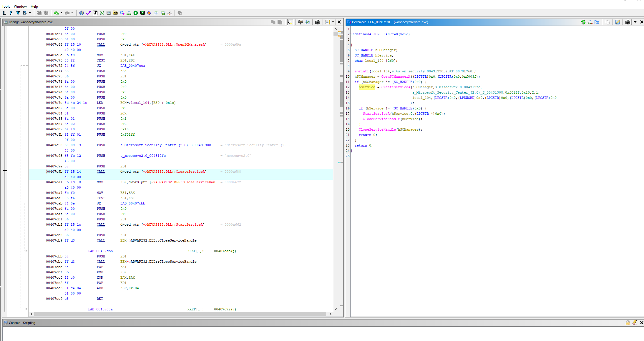Click the green play script-manager icon
Image resolution: width=644 pixels, height=341 pixels.
[x=136, y=13]
